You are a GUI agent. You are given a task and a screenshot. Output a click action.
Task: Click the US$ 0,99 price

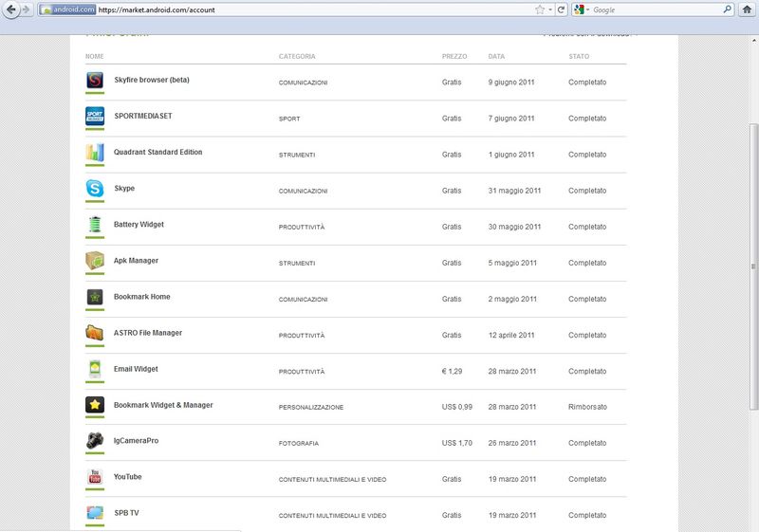457,407
